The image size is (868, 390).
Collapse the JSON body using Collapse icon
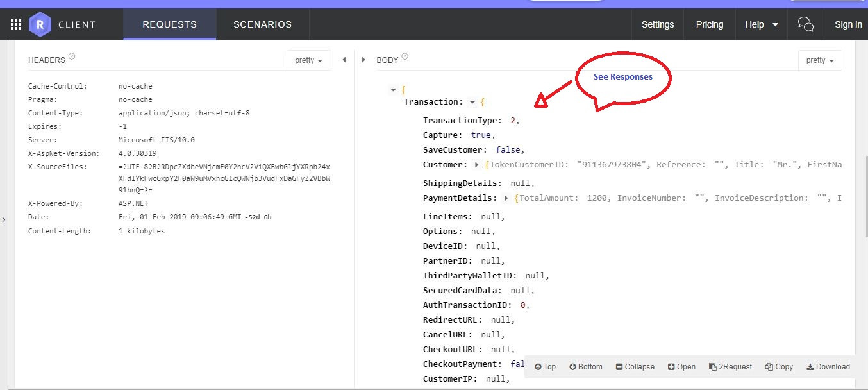click(635, 366)
